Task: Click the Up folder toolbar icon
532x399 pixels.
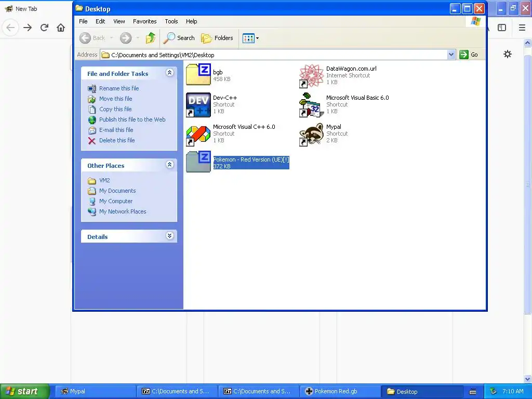Action: 150,38
